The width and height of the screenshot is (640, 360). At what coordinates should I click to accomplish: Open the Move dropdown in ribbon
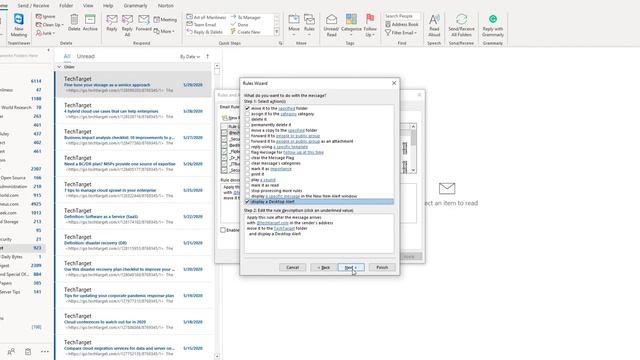[294, 25]
